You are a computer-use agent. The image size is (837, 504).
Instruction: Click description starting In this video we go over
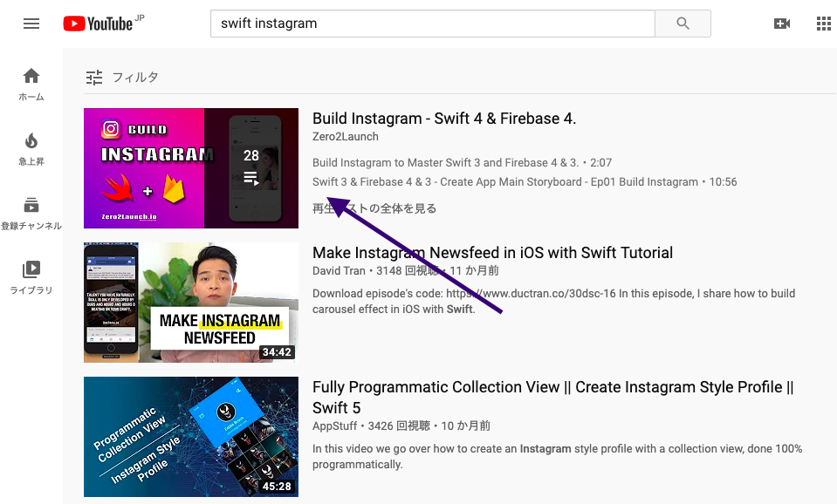[558, 457]
